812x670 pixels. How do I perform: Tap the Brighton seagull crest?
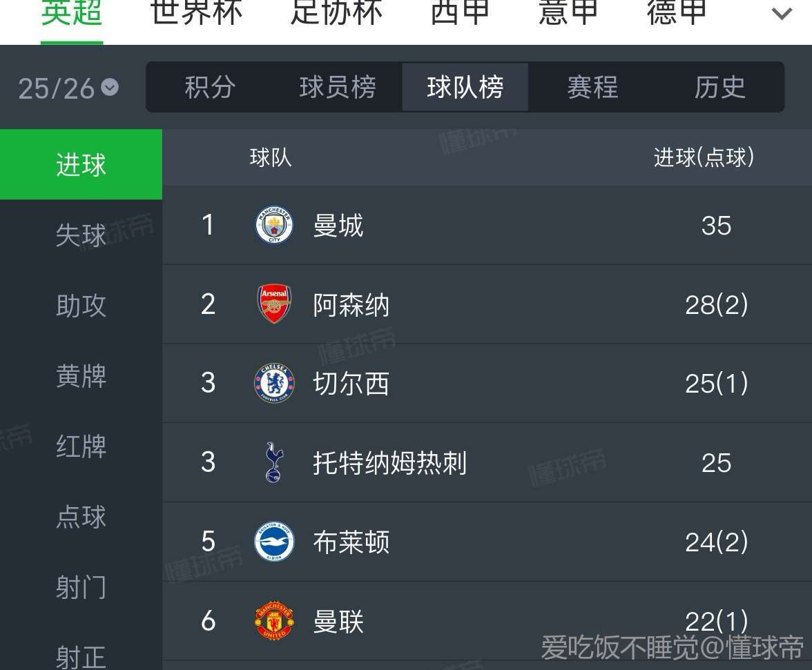coord(274,542)
